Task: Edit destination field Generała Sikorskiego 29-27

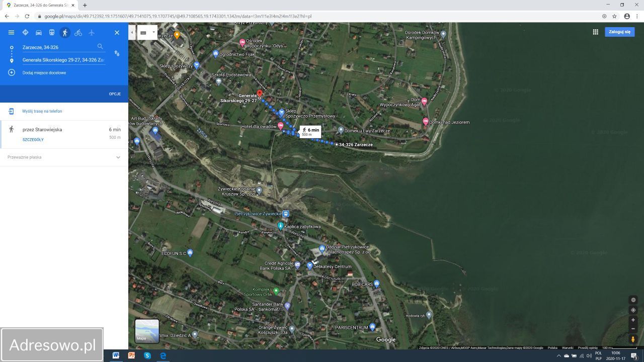Action: click(x=63, y=60)
